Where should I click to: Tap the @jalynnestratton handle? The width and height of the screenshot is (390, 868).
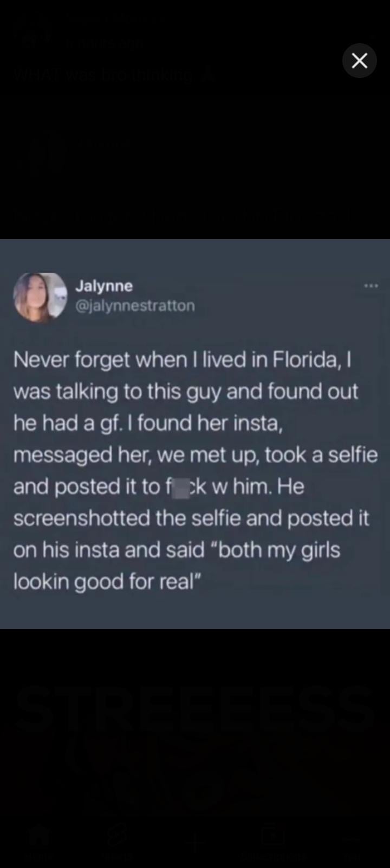[135, 306]
